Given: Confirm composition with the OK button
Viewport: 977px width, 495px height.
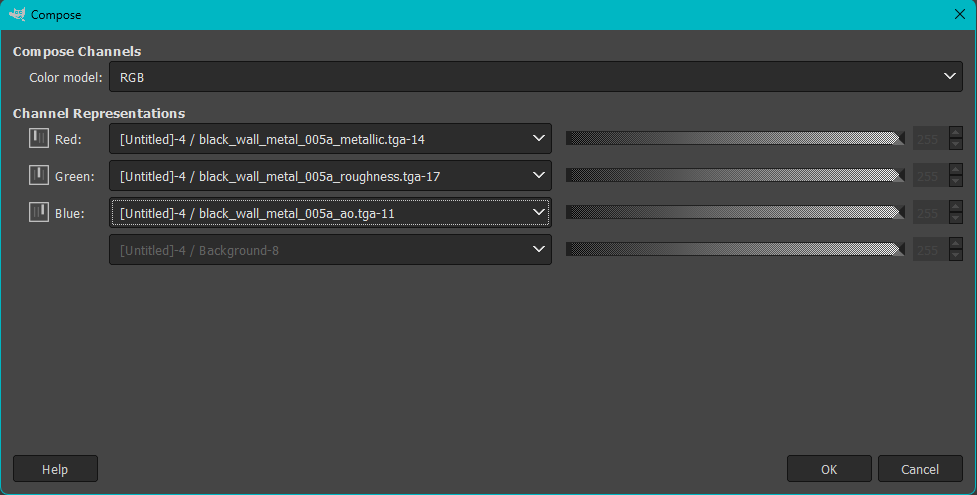Looking at the screenshot, I should pyautogui.click(x=829, y=469).
